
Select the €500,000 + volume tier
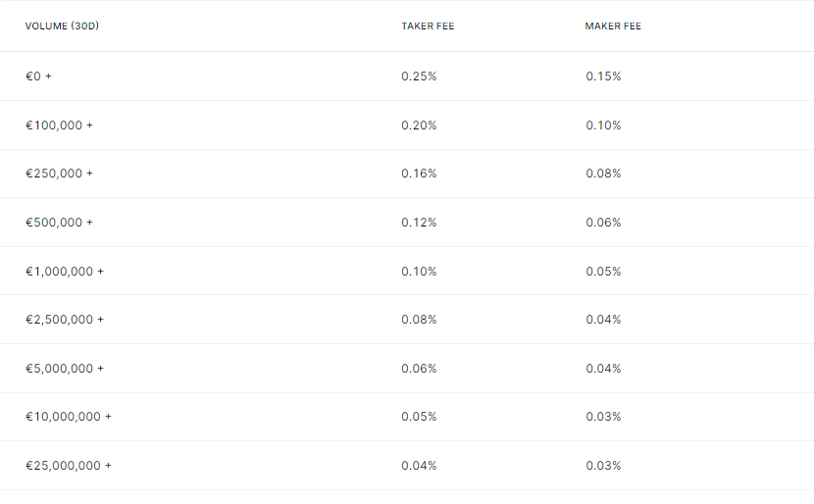point(59,223)
